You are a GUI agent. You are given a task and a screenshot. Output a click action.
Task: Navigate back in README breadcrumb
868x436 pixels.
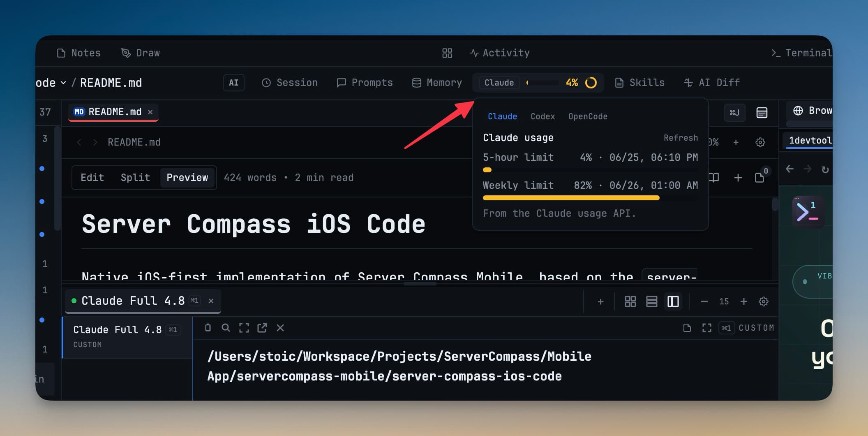click(79, 142)
